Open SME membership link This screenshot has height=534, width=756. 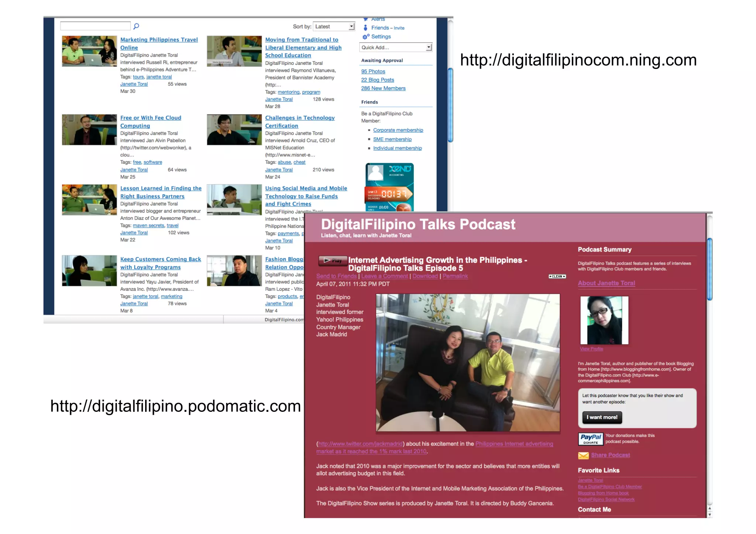click(392, 139)
